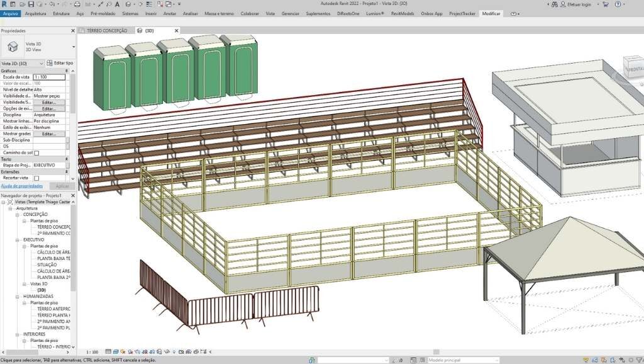Open the Ajuda de propriedades link
Viewport: 644px width, 364px height.
[21, 186]
